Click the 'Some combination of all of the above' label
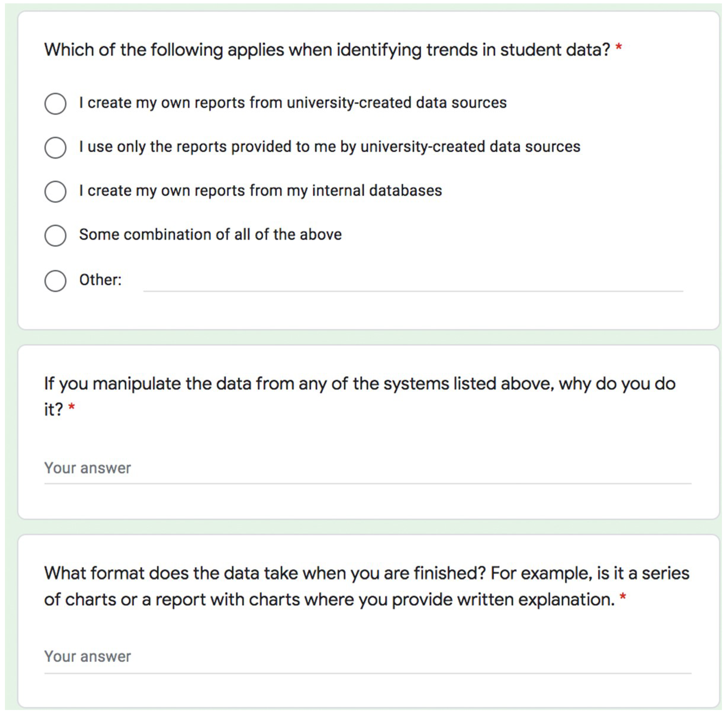The width and height of the screenshot is (728, 714). click(x=210, y=235)
